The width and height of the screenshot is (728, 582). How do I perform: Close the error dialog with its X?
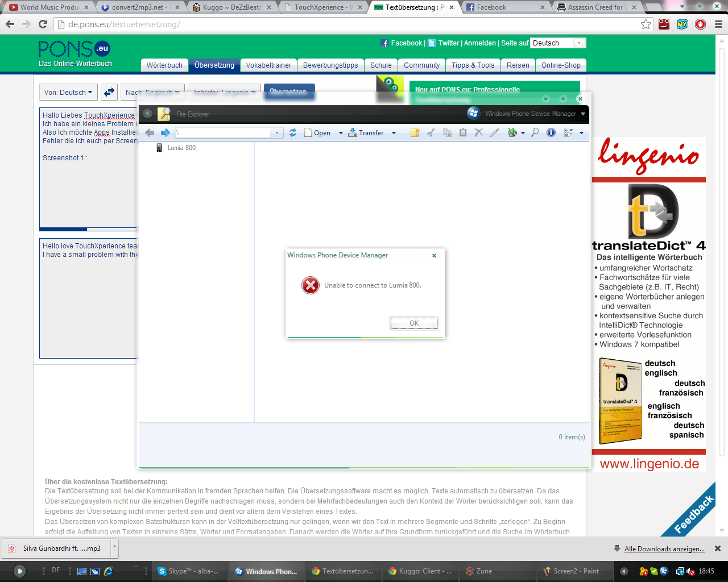pyautogui.click(x=434, y=255)
